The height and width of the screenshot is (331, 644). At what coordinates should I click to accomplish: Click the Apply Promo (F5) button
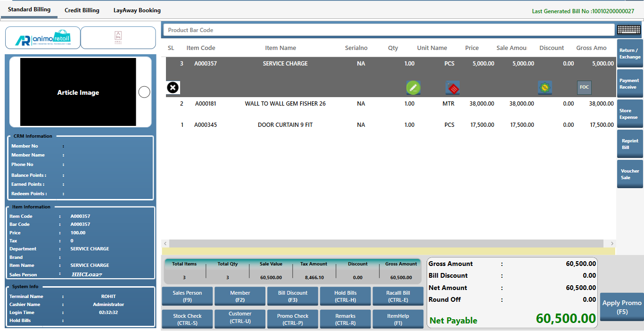pos(622,307)
